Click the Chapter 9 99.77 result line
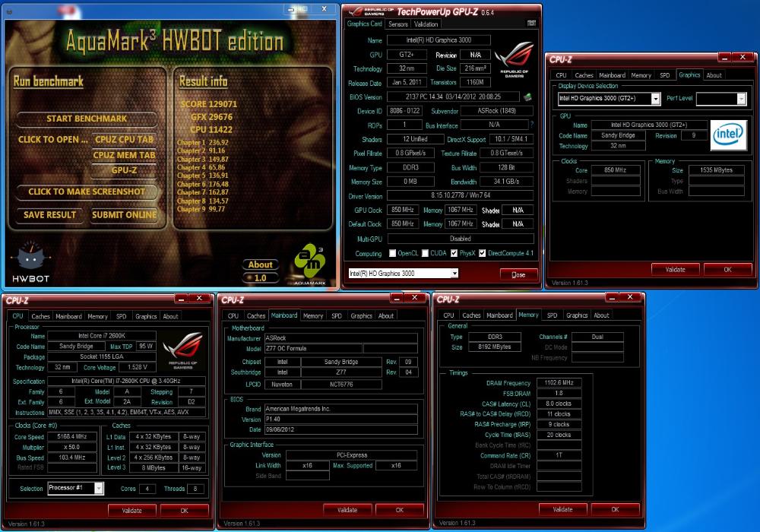760x532 pixels. click(x=201, y=209)
